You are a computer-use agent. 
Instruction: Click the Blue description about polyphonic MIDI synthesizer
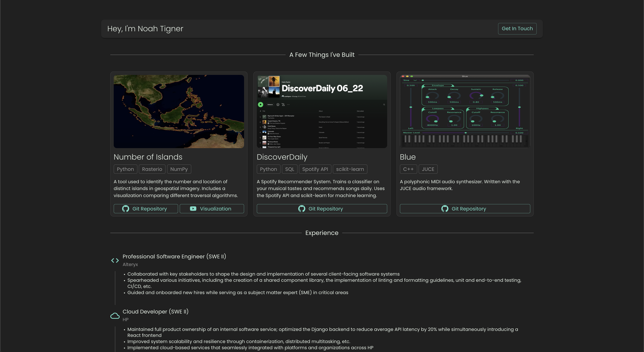[x=460, y=185]
